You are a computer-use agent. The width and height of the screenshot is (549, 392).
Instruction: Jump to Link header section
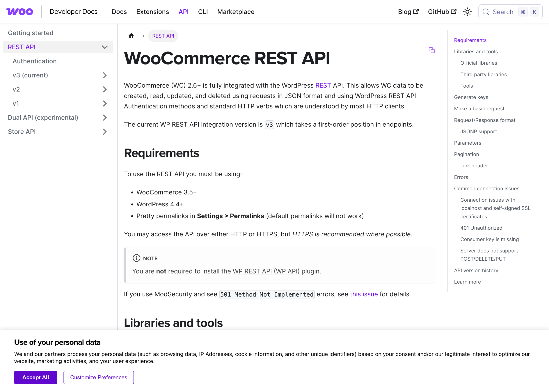(474, 165)
